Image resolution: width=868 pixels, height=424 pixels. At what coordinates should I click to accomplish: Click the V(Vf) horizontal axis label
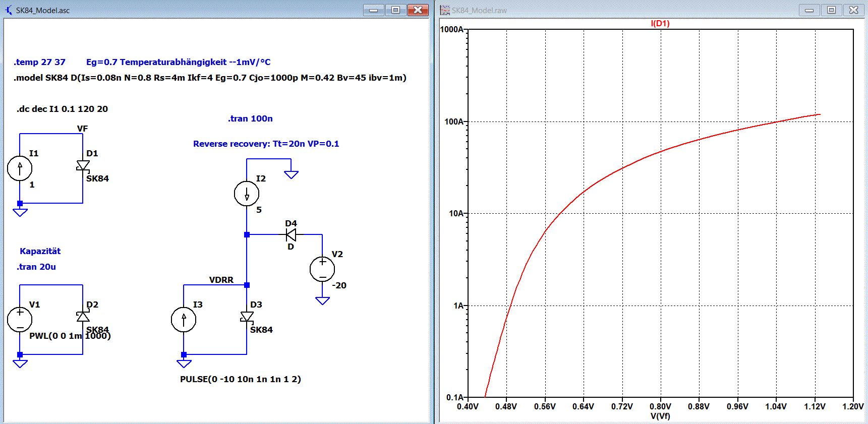660,416
